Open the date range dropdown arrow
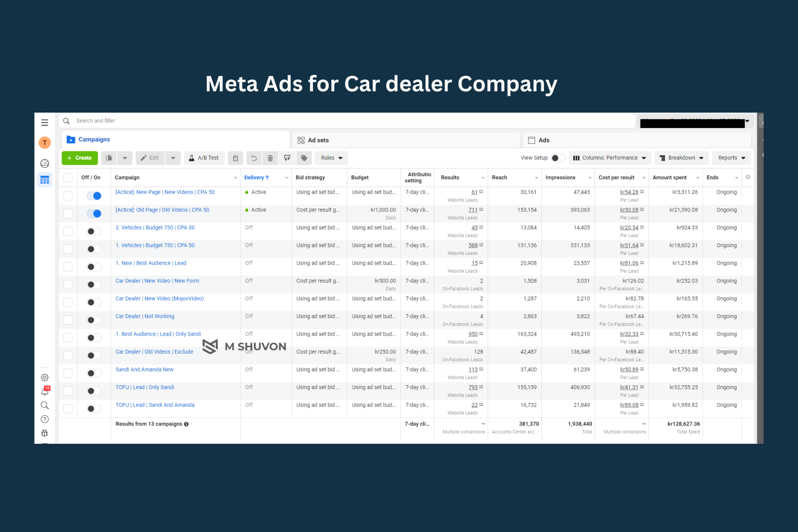 747,121
